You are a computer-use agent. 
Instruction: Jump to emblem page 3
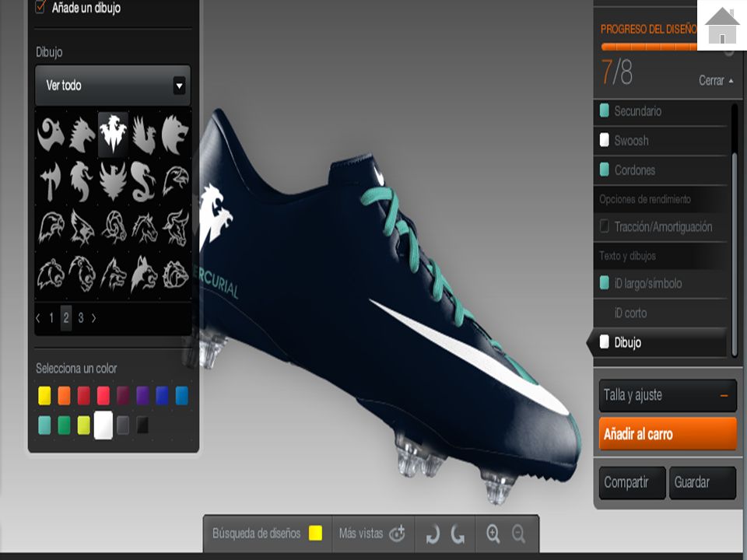pos(80,318)
